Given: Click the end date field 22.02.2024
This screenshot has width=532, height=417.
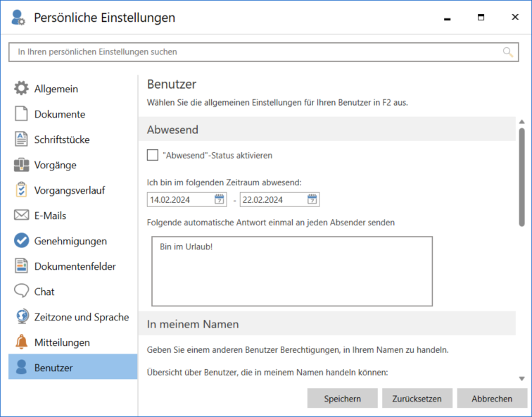Looking at the screenshot, I should [279, 199].
